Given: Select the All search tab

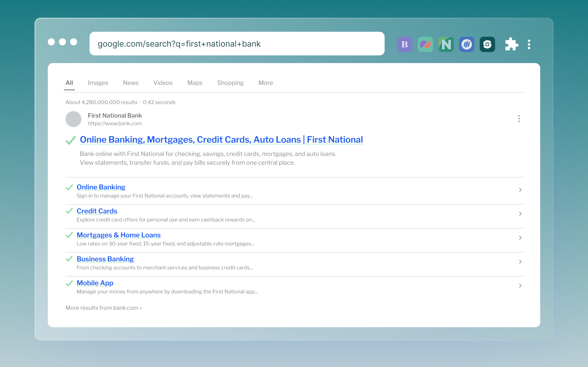Looking at the screenshot, I should click(69, 83).
